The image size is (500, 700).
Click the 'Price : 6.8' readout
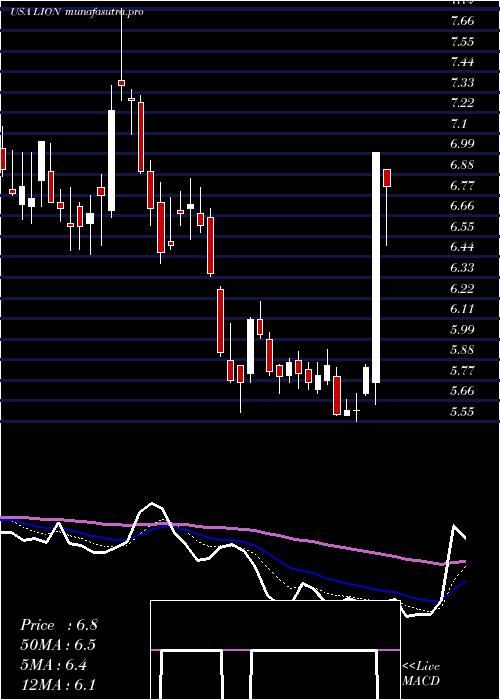click(58, 625)
